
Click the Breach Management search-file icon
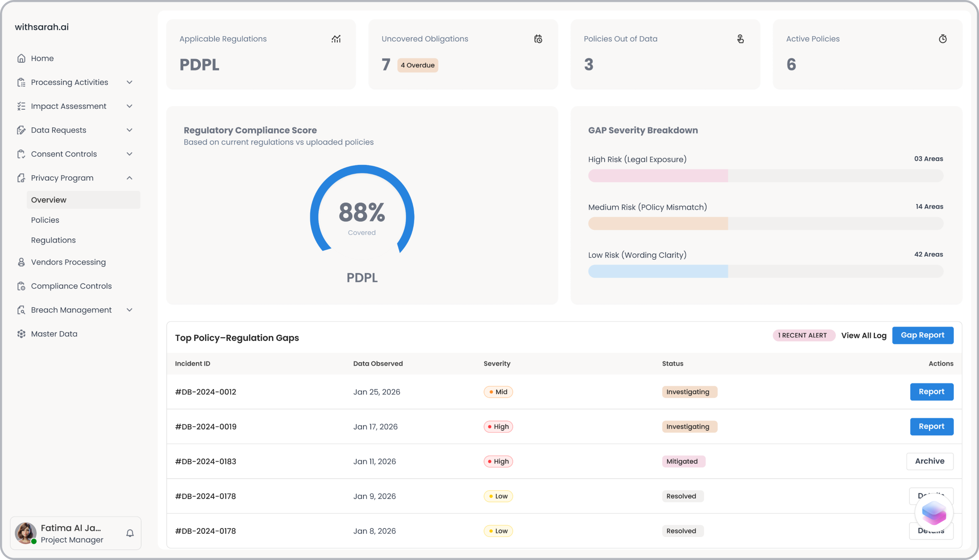point(21,310)
